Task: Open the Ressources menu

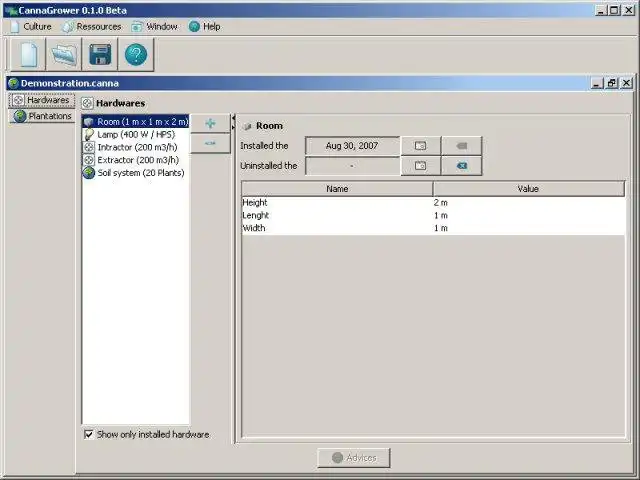Action: (x=92, y=27)
